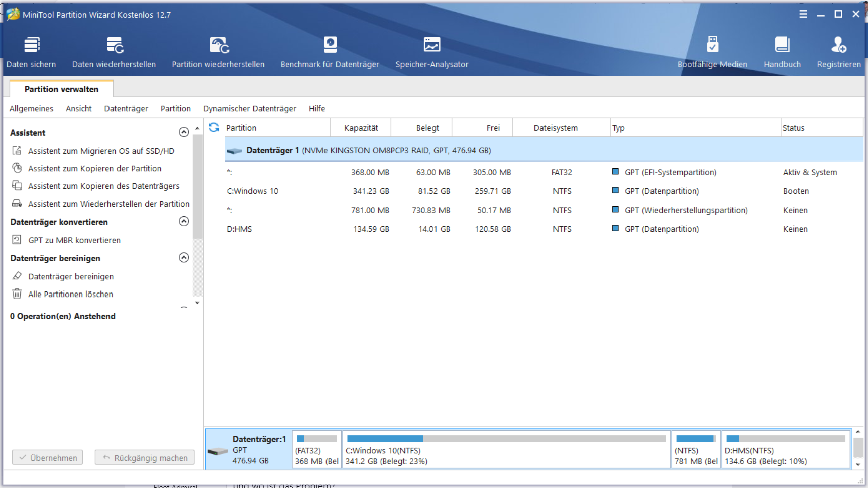The height and width of the screenshot is (488, 868).
Task: Open the Datenträger menu
Action: (x=126, y=109)
